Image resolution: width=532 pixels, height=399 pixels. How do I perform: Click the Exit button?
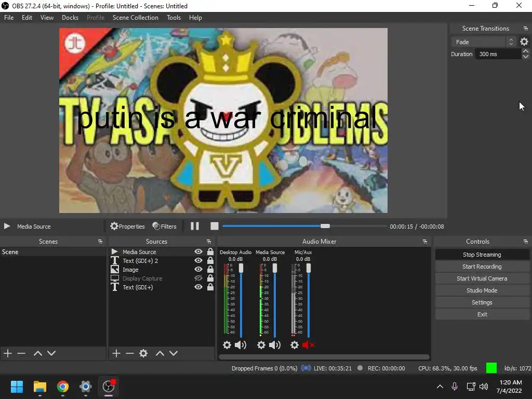(482, 314)
